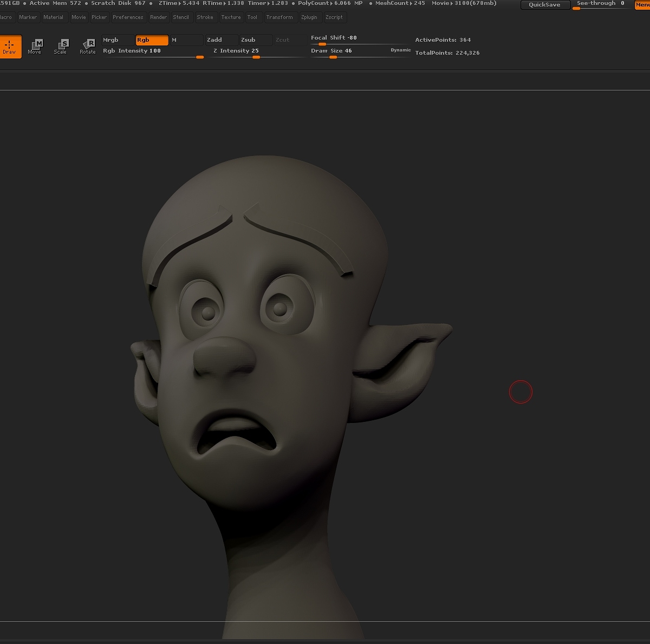This screenshot has width=650, height=644.
Task: Toggle the M material mode
Action: 186,40
